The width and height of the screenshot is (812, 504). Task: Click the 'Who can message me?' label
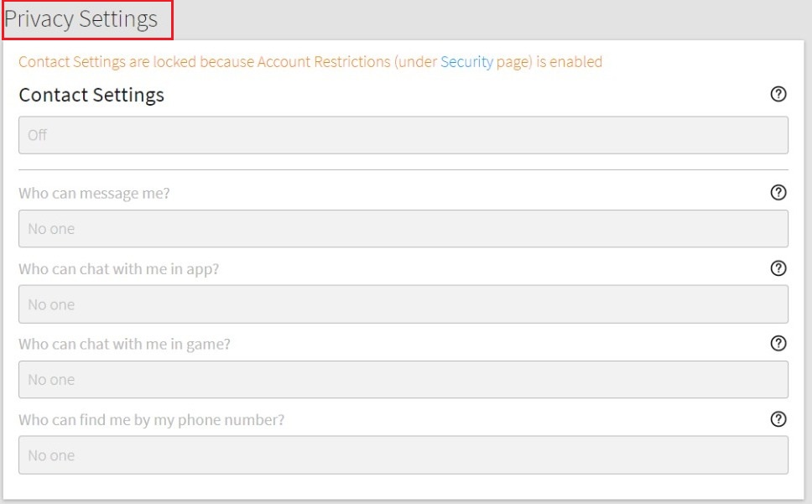(94, 194)
